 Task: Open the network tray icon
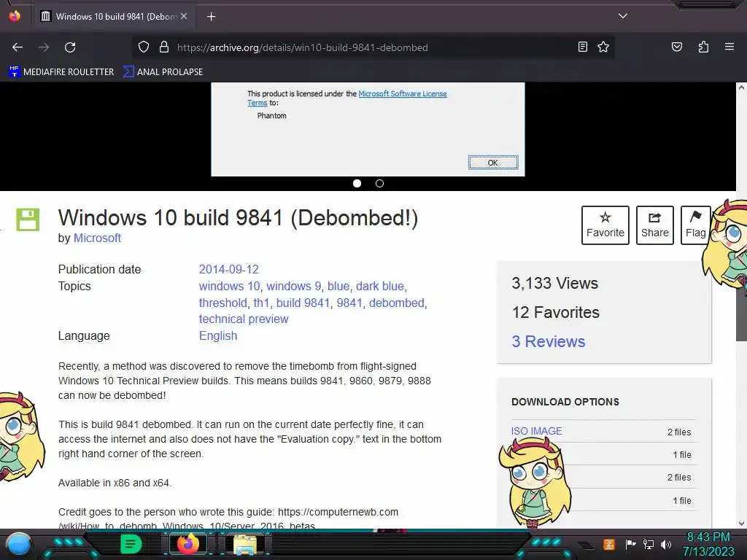648,544
